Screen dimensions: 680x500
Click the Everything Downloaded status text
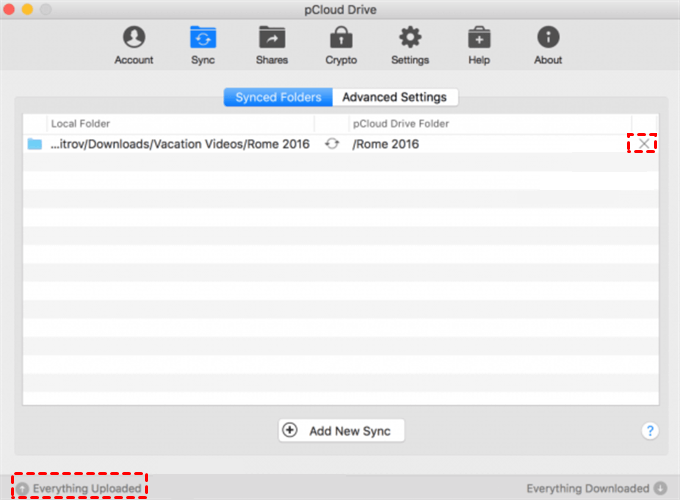point(588,488)
